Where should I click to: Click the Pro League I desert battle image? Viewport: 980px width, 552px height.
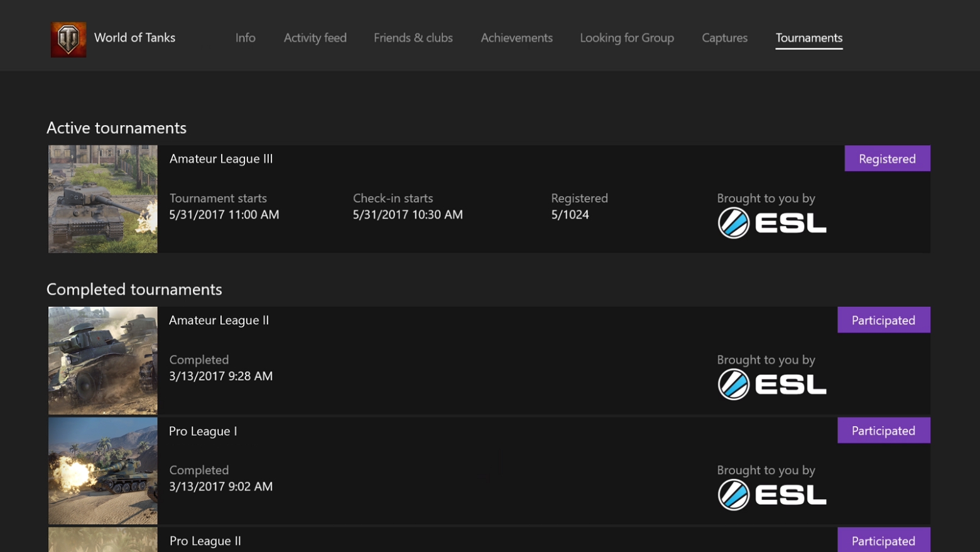(102, 470)
